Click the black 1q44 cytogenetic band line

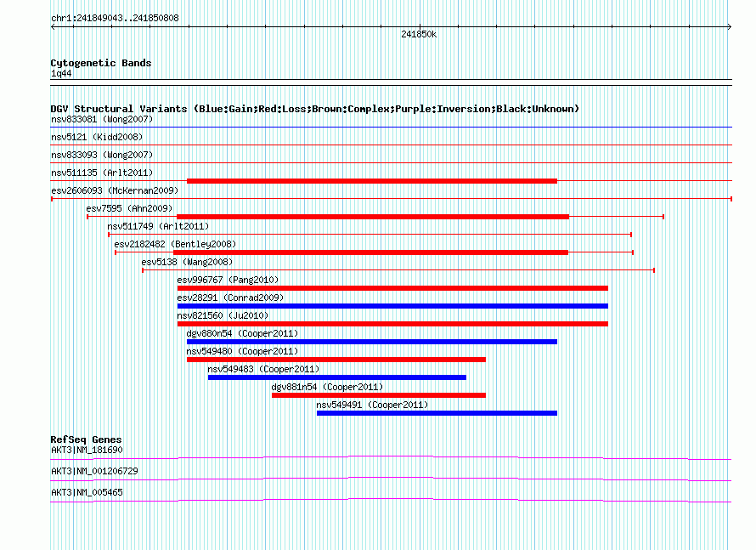point(391,82)
